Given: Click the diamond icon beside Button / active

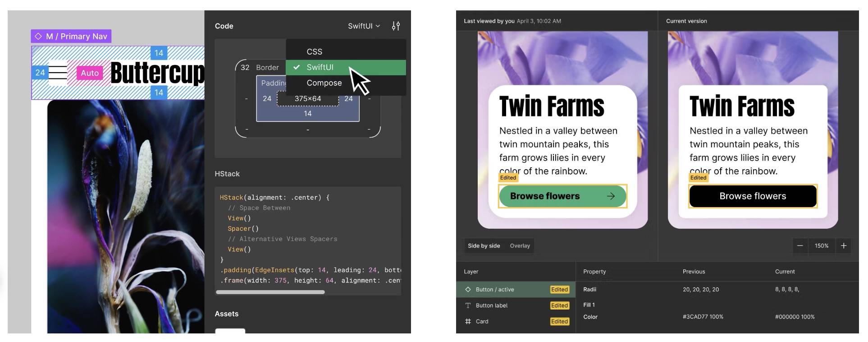Looking at the screenshot, I should pyautogui.click(x=468, y=290).
